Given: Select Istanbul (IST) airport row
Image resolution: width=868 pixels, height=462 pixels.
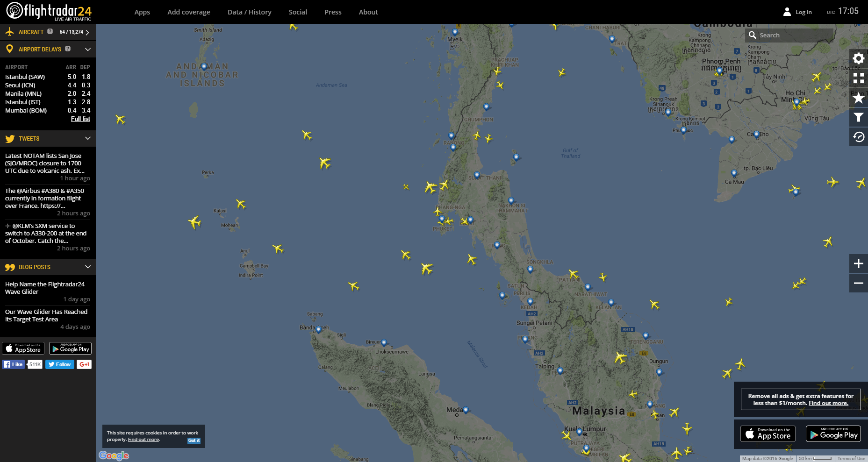Looking at the screenshot, I should point(48,102).
